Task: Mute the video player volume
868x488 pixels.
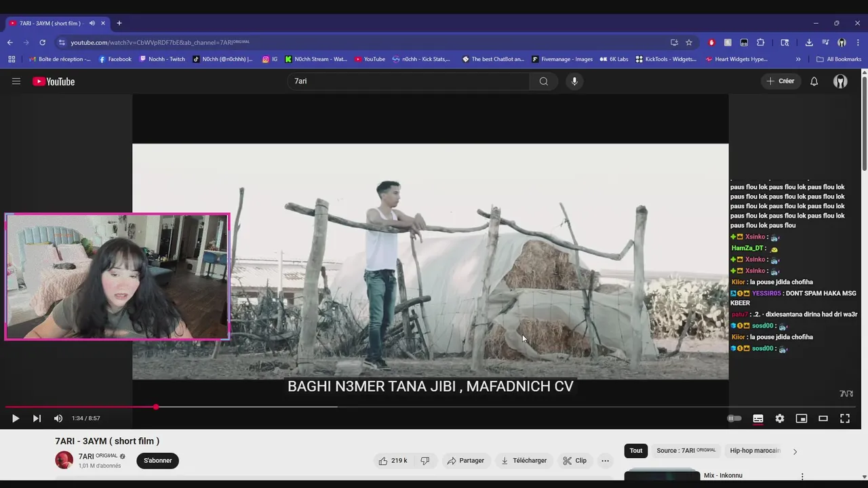Action: [58, 418]
